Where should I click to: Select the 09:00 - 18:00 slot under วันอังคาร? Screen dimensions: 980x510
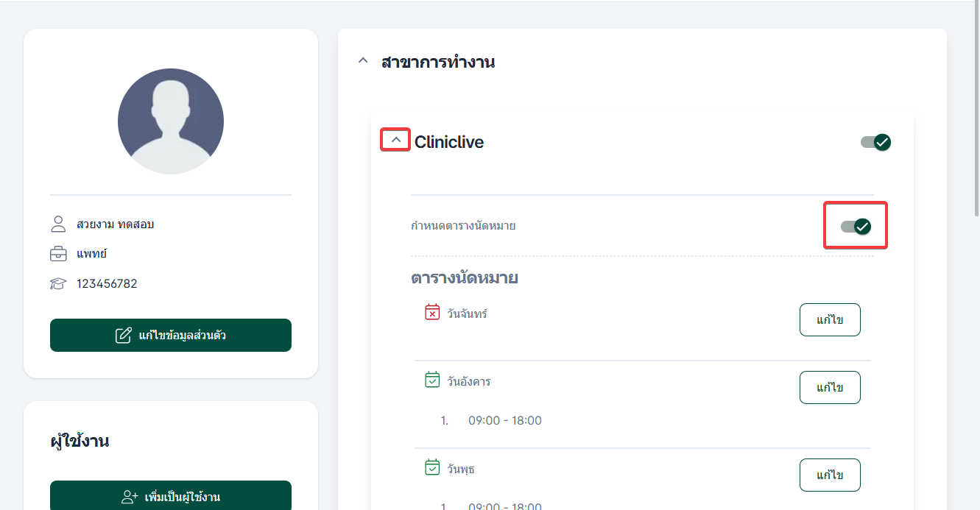click(505, 421)
